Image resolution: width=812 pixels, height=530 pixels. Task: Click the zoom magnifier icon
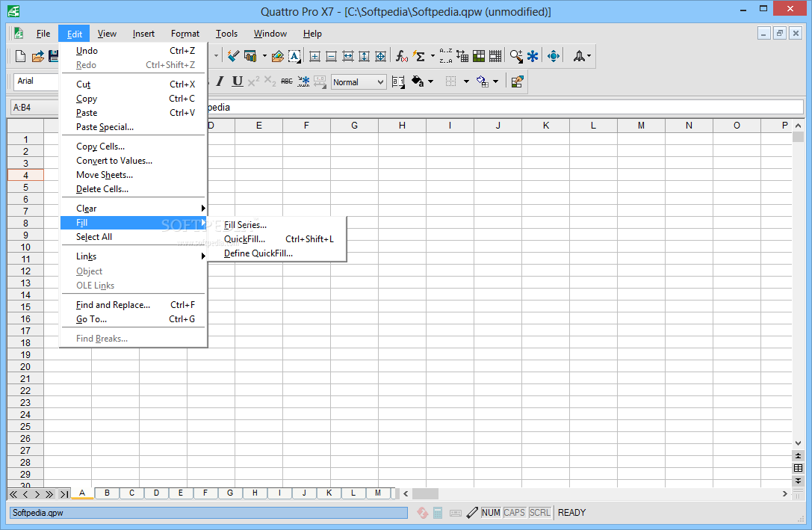(515, 56)
